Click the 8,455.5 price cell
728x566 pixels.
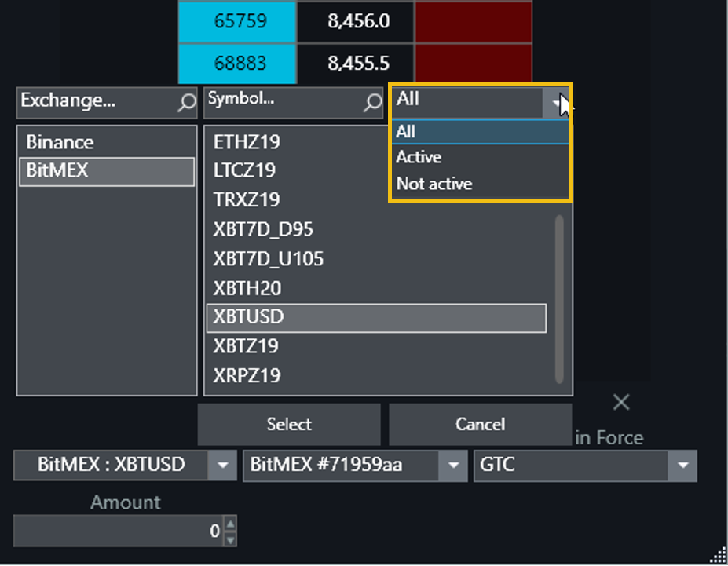point(356,64)
